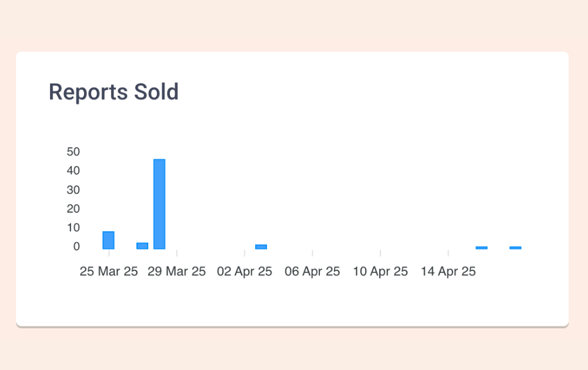Viewport: 588px width, 370px height.
Task: Click the 25 Mar 25 axis label
Action: 109,271
